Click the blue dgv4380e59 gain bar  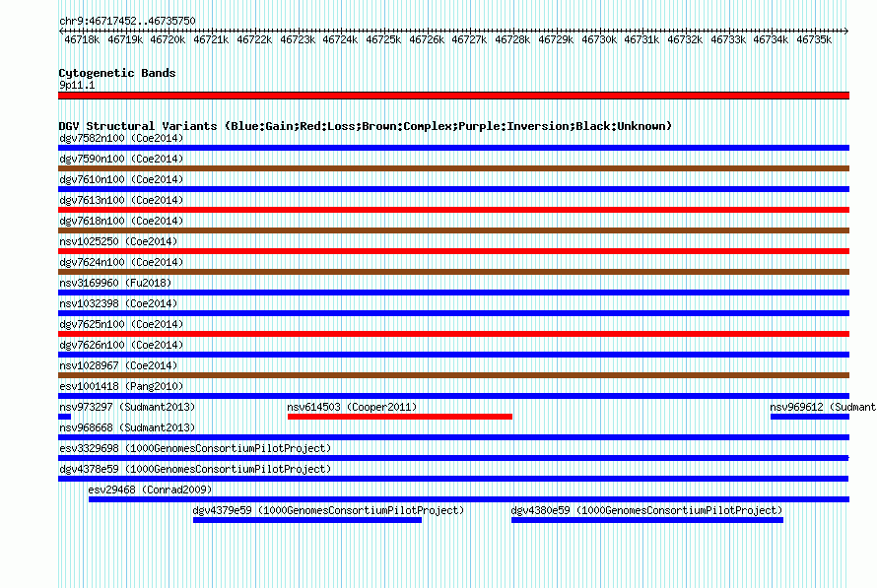[647, 520]
